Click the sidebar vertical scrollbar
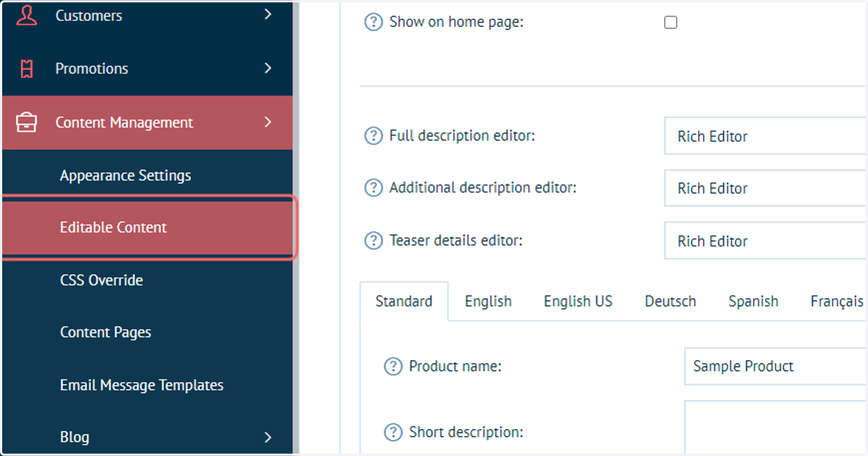This screenshot has width=868, height=456. tap(296, 228)
